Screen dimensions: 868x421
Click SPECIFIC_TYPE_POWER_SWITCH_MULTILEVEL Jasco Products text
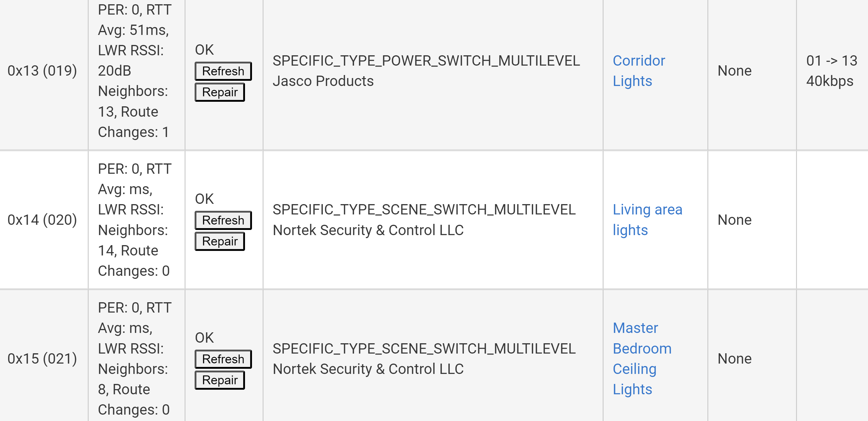pos(426,71)
